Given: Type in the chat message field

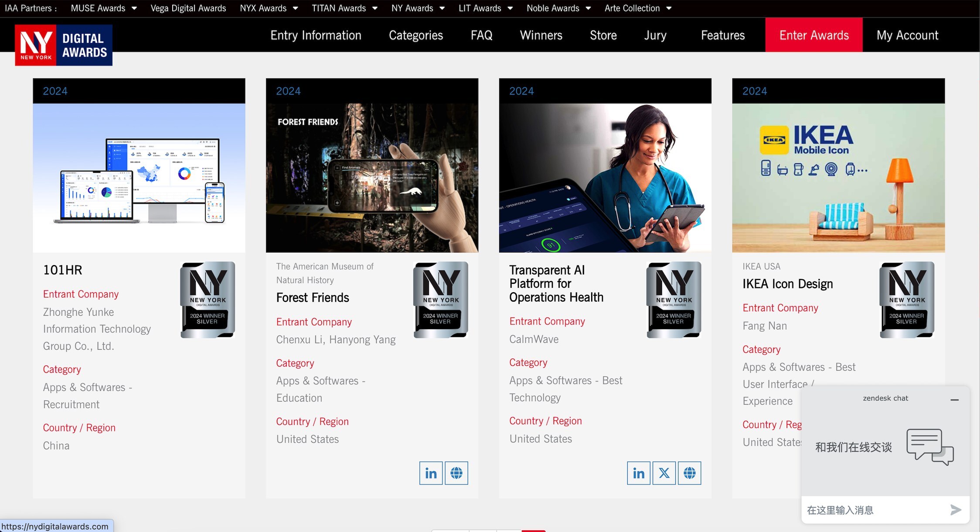Looking at the screenshot, I should coord(872,510).
